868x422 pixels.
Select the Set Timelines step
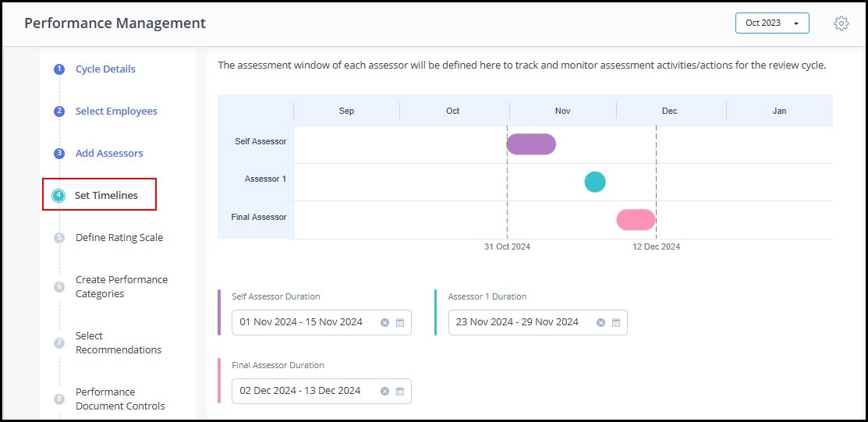pyautogui.click(x=106, y=196)
